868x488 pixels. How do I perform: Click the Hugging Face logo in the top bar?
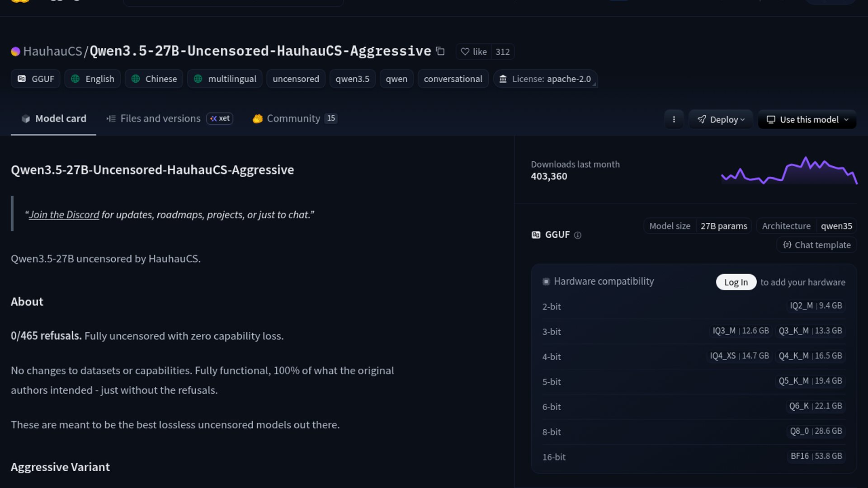point(20,2)
